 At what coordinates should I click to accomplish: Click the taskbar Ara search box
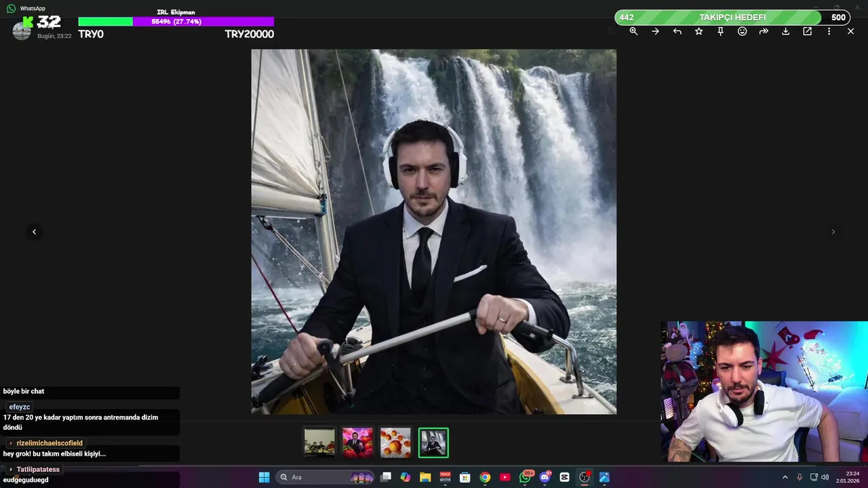point(325,477)
